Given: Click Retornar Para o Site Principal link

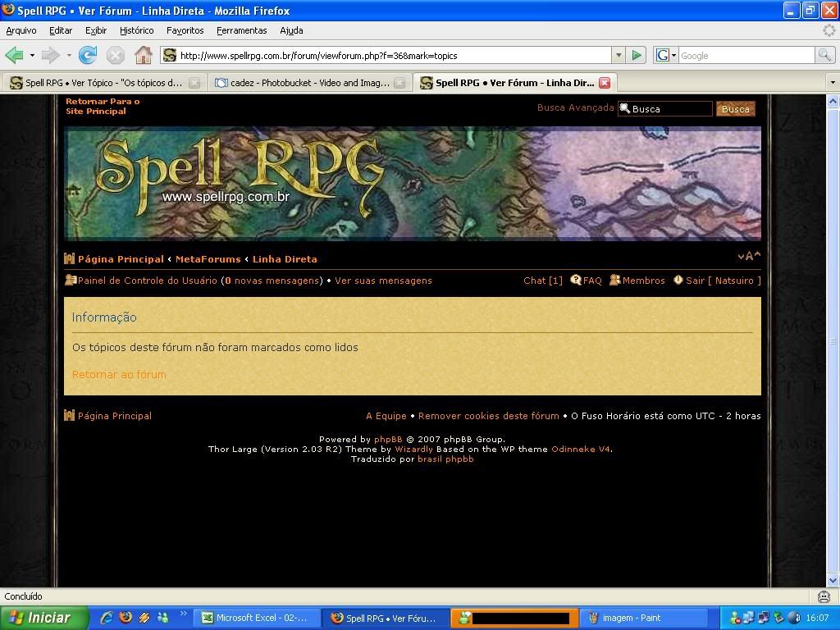Looking at the screenshot, I should pos(103,106).
